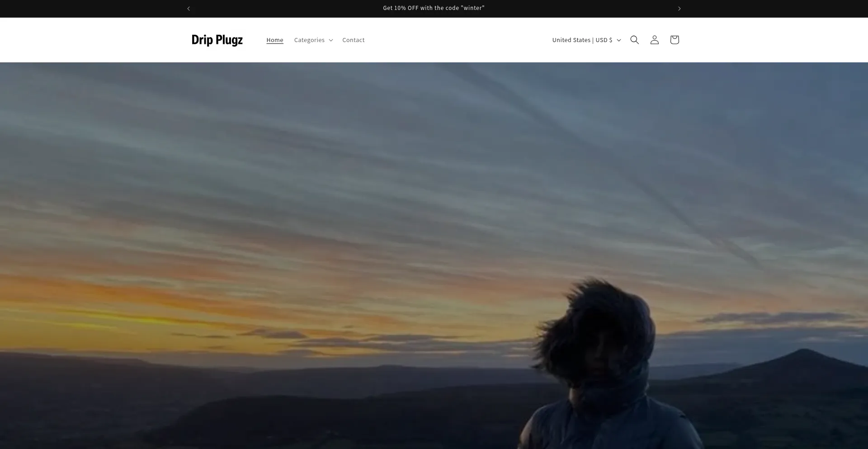
Task: Click the orange sunset glow in banner
Action: [136, 317]
